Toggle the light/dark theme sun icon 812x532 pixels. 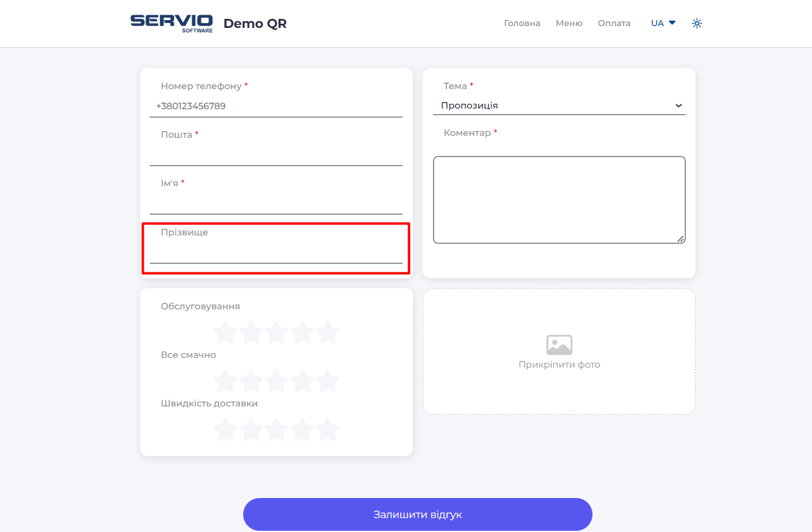pos(697,24)
